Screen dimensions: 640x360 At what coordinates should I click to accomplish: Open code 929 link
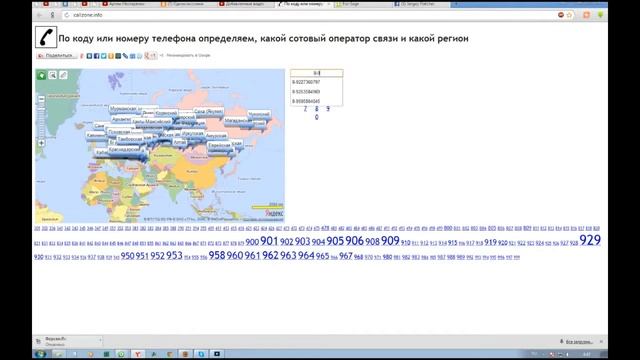point(590,240)
